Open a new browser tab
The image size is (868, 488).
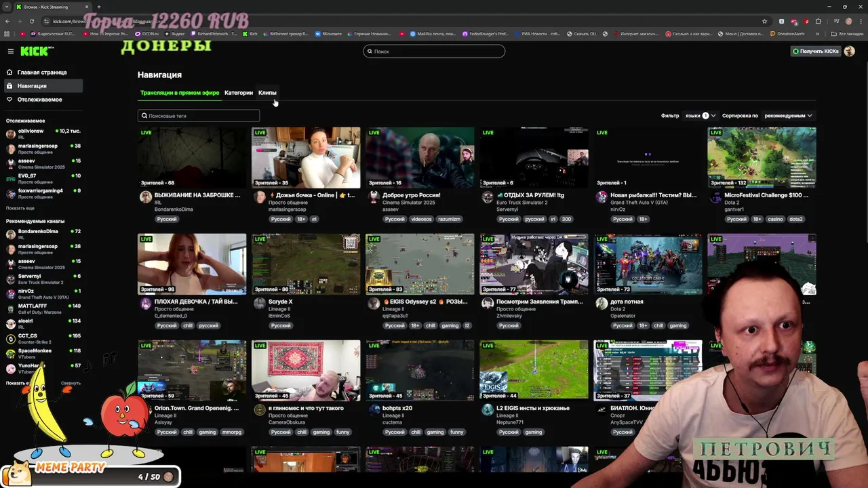(x=99, y=7)
